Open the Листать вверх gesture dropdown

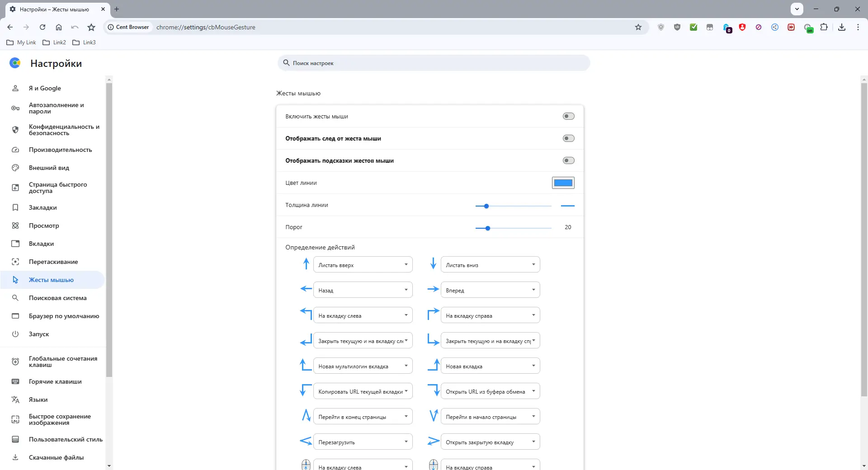point(363,265)
